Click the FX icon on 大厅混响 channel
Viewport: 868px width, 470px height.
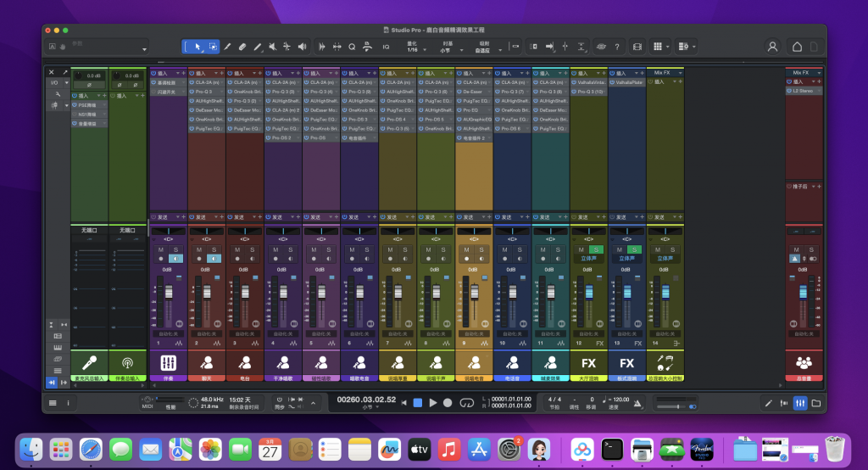[587, 362]
